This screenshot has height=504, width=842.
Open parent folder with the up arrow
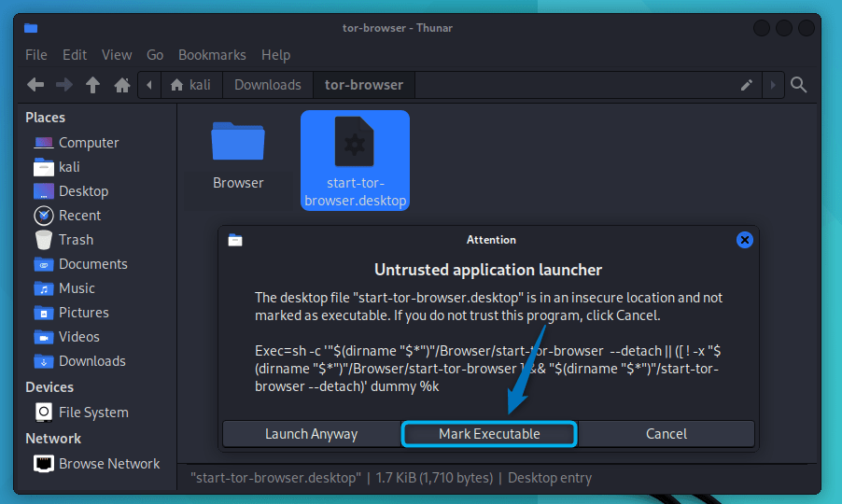click(x=93, y=84)
